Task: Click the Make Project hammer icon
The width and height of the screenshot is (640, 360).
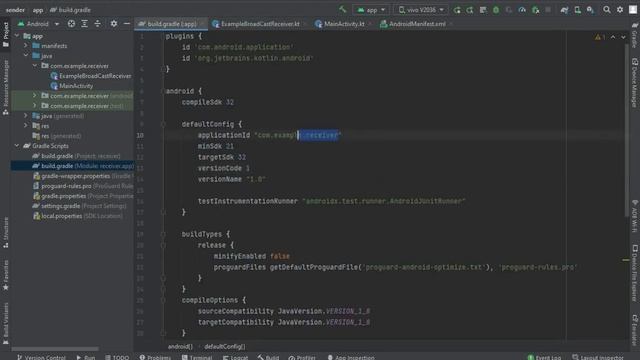Action: tap(342, 9)
